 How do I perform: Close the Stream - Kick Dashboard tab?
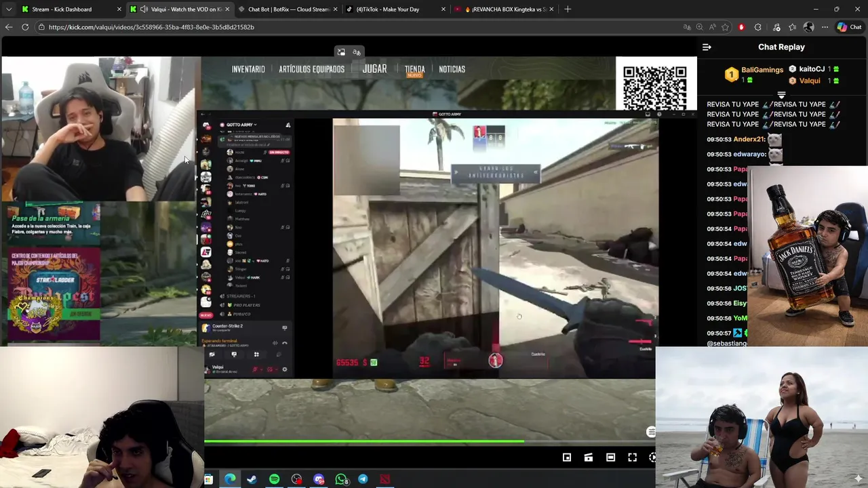(x=119, y=9)
